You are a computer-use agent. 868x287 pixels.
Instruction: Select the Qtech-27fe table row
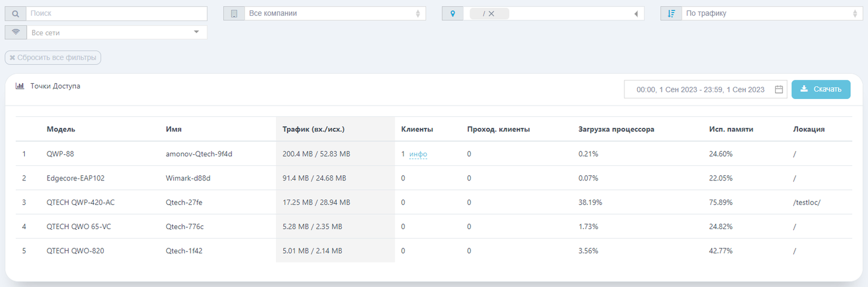434,202
